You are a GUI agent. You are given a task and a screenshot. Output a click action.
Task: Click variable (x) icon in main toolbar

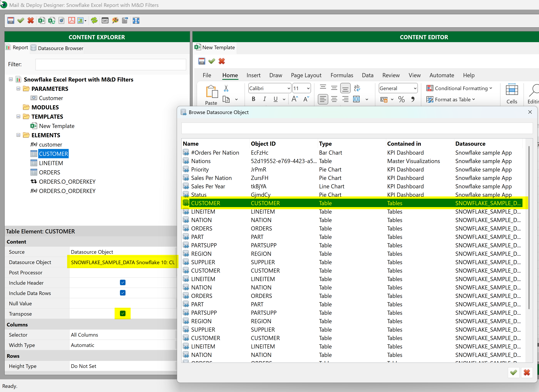click(105, 20)
